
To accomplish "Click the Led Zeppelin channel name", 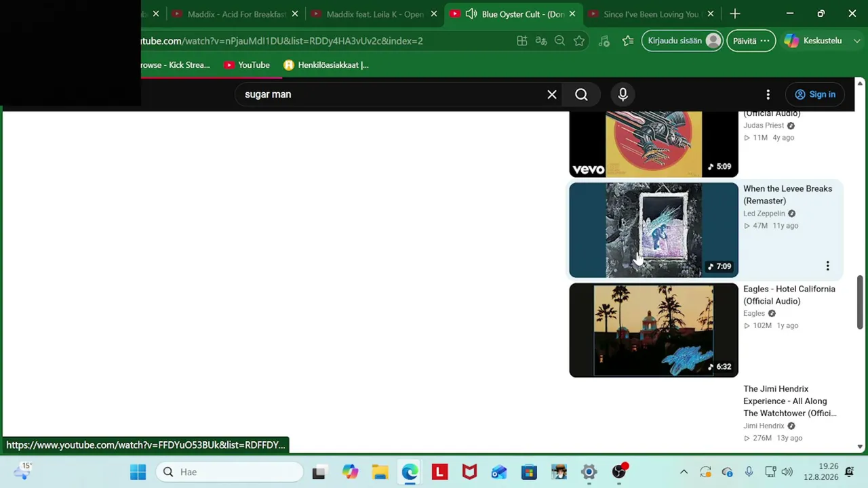I will click(x=764, y=213).
